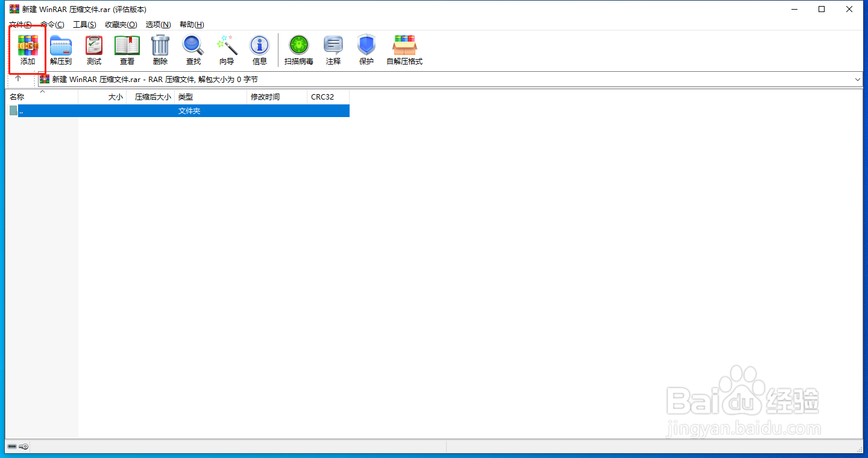Sort by the Size (大小) column header
This screenshot has height=458, width=868.
[102, 97]
